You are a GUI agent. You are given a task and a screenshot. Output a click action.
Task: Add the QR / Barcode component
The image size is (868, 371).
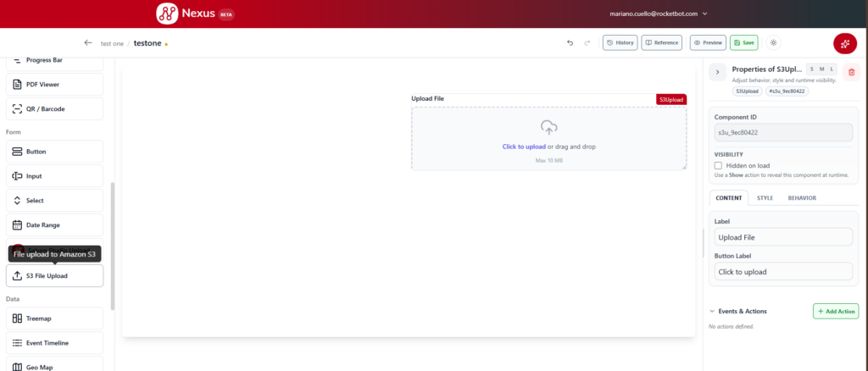[x=55, y=109]
